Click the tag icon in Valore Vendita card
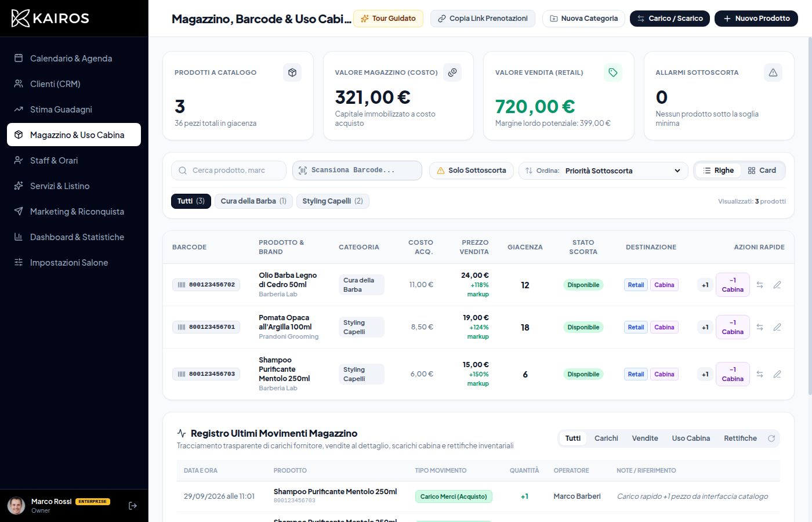 click(x=613, y=72)
